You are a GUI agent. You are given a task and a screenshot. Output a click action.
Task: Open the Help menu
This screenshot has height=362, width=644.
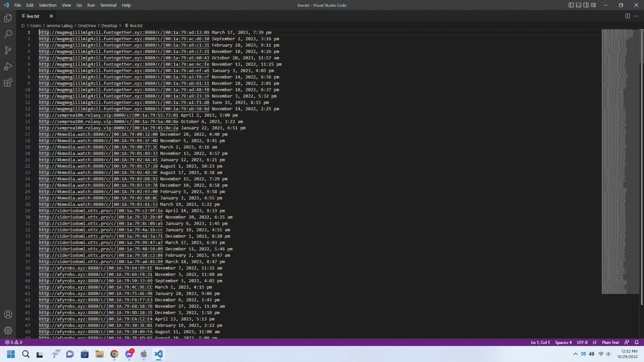[x=126, y=5]
